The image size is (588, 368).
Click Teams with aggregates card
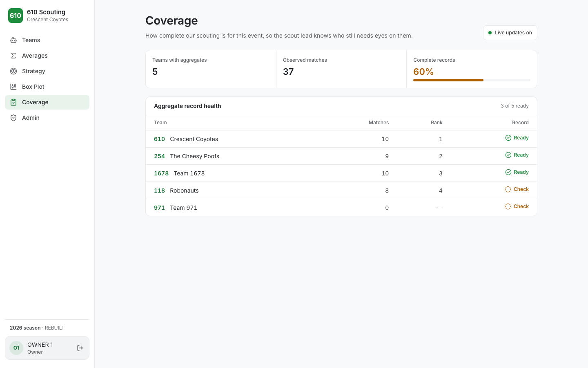(x=211, y=69)
